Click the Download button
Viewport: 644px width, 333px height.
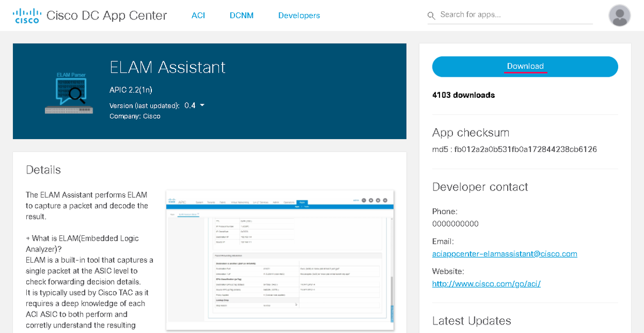click(525, 66)
